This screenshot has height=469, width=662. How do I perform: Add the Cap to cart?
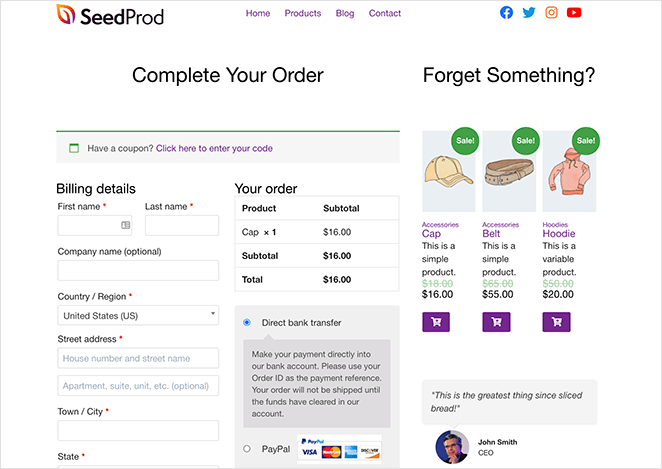tap(437, 322)
